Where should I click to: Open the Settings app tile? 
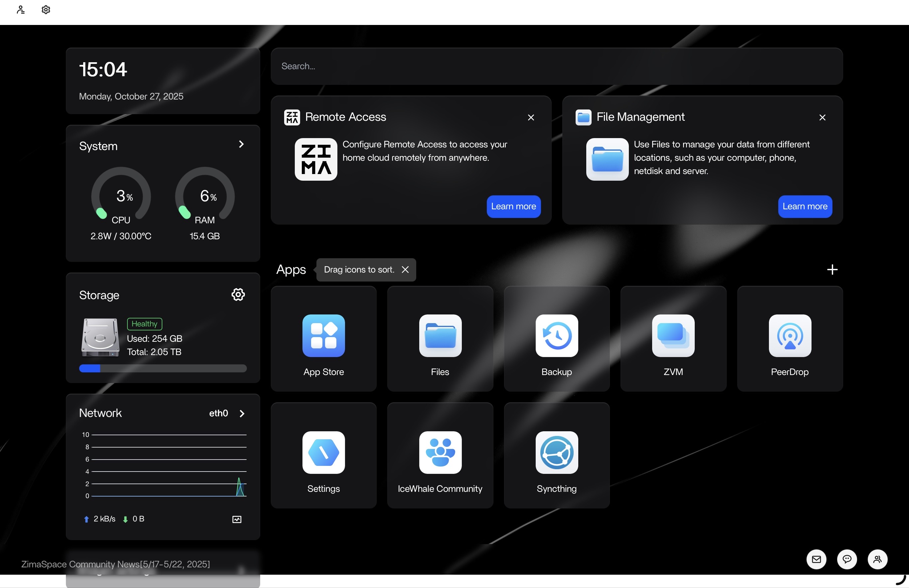click(323, 453)
